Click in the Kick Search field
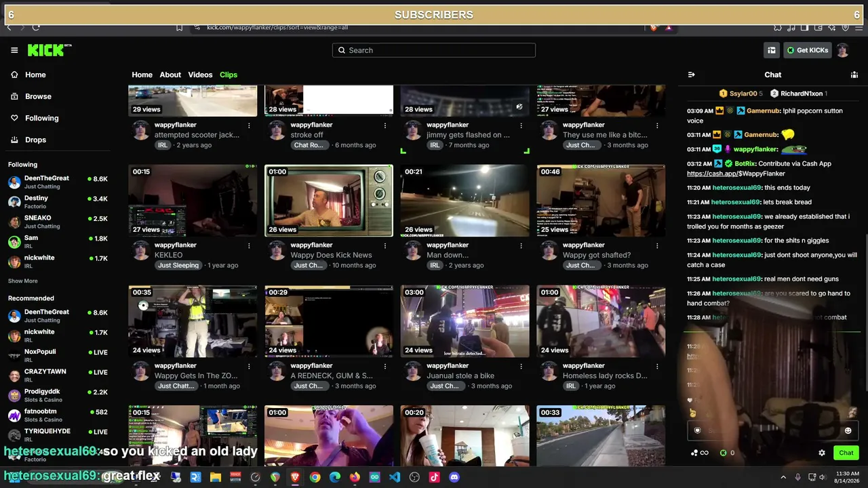 434,50
